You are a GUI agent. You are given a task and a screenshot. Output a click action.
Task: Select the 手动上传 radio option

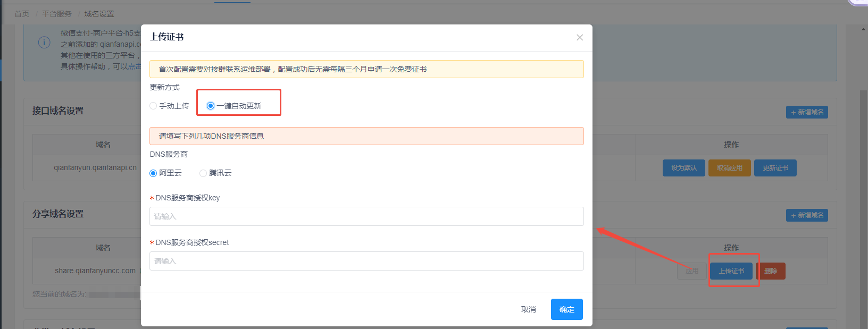(x=169, y=106)
